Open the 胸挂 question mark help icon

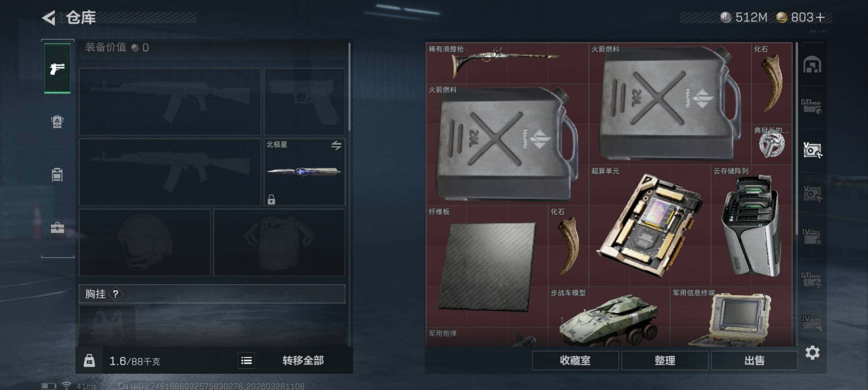pos(116,294)
